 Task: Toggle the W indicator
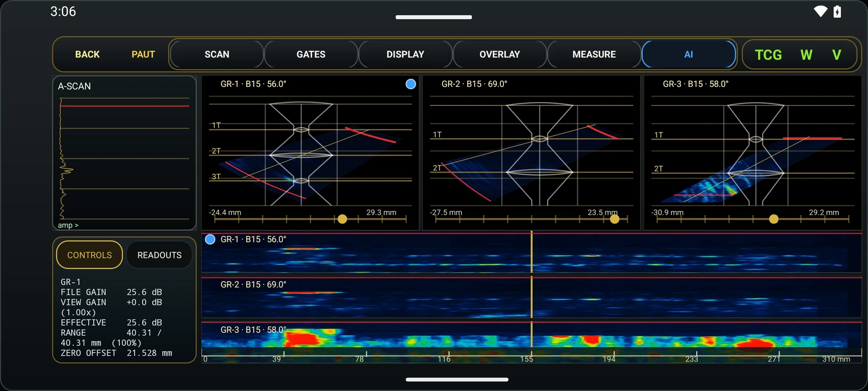click(806, 55)
